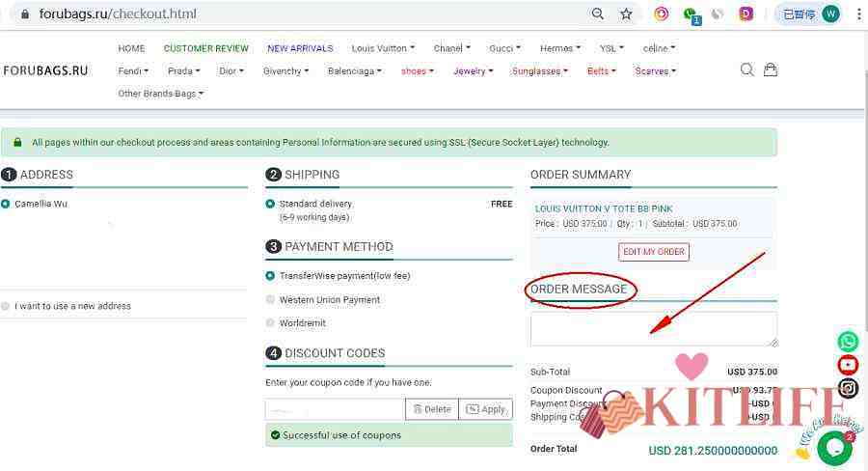Expand the Fendi dropdown menu
The width and height of the screenshot is (868, 471).
coord(133,71)
